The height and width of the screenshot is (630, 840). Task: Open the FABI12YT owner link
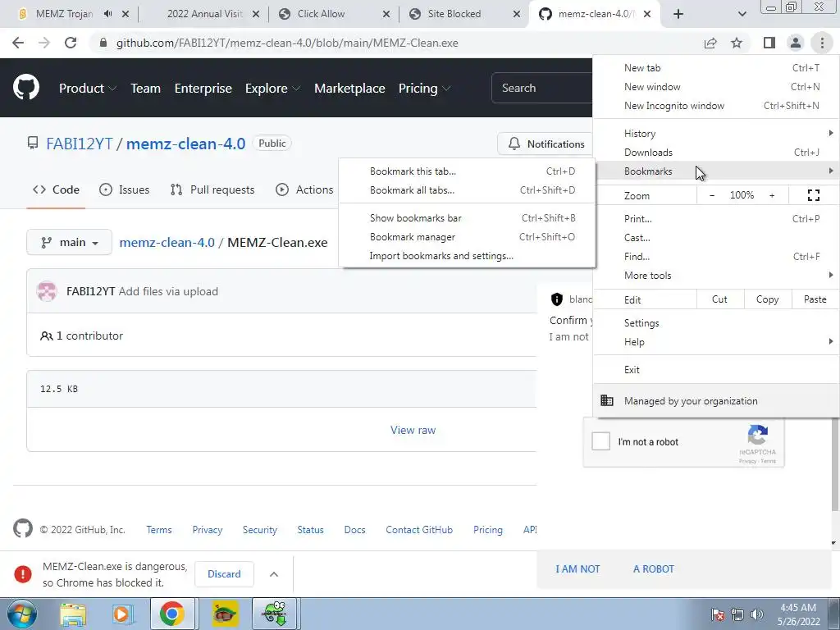click(x=80, y=144)
